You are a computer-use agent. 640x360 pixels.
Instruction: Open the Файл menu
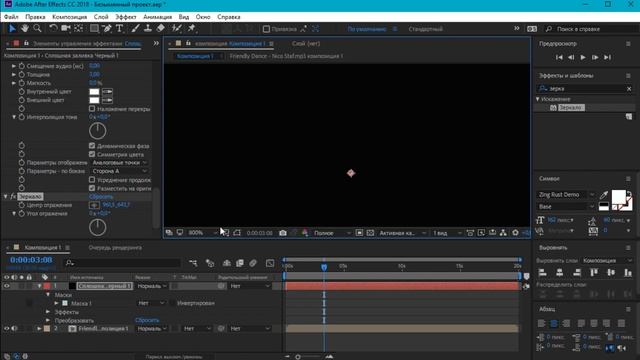pos(11,17)
